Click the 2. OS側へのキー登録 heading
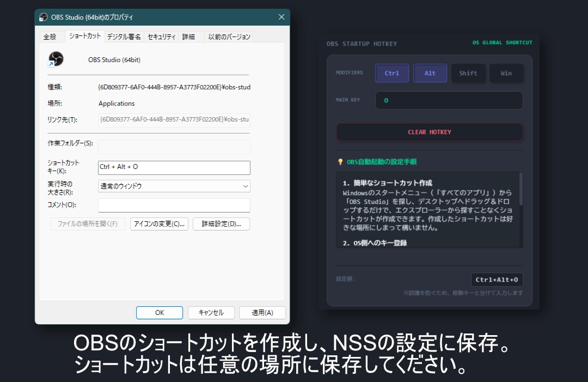Viewport: 588px width, 382px height. [x=375, y=243]
